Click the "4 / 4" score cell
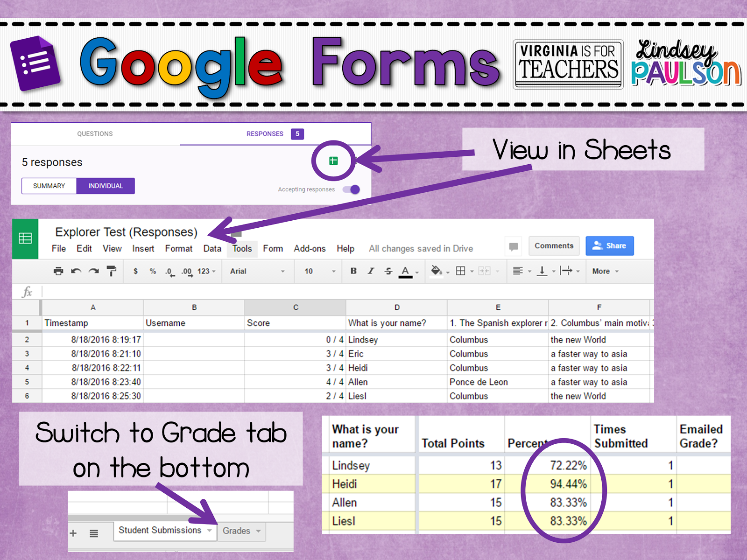This screenshot has height=560, width=747. point(296,382)
